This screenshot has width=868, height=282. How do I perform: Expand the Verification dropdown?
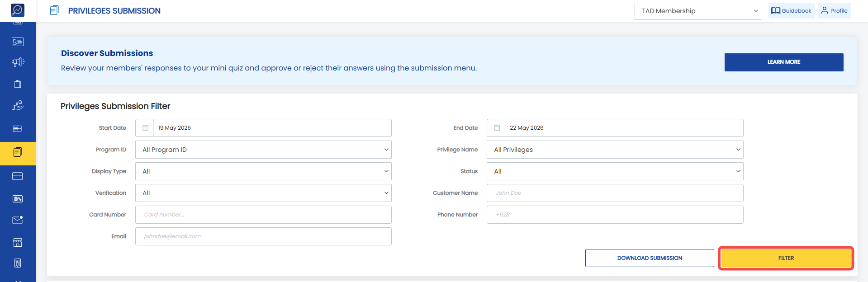coord(263,193)
